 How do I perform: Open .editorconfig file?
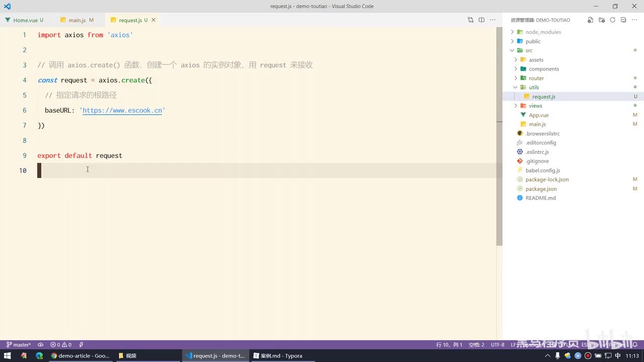point(573,143)
